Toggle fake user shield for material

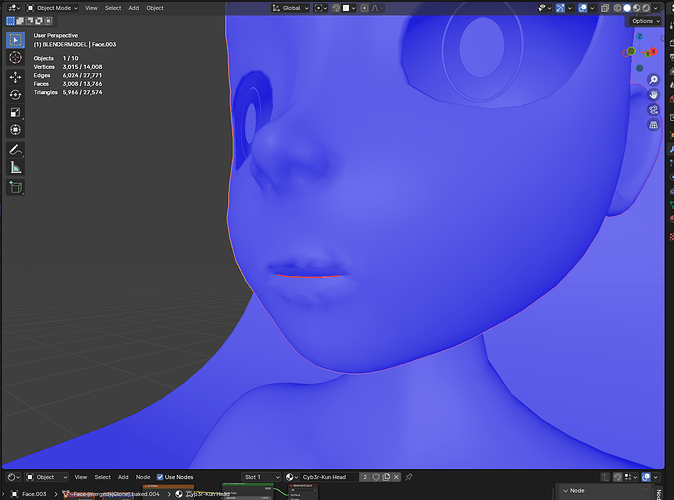pyautogui.click(x=376, y=477)
